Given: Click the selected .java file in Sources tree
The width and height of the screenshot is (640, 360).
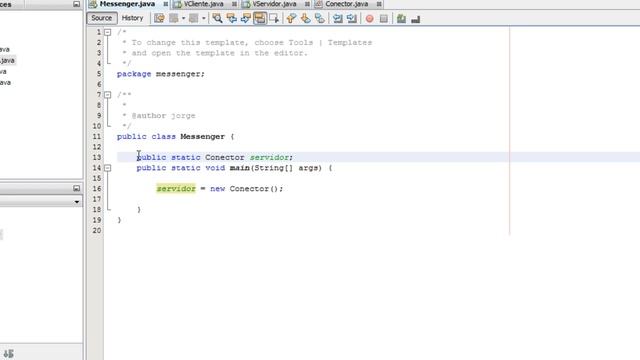Looking at the screenshot, I should (7, 60).
